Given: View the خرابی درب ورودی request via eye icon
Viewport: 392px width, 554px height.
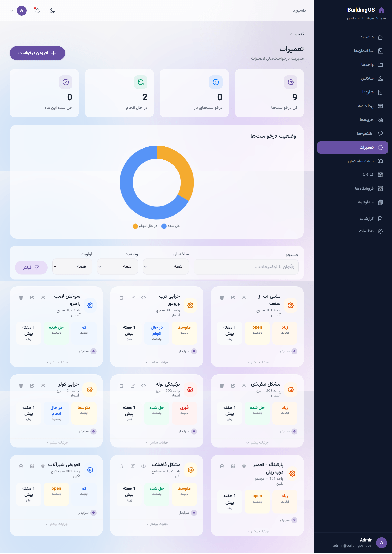Looking at the screenshot, I should (x=143, y=298).
